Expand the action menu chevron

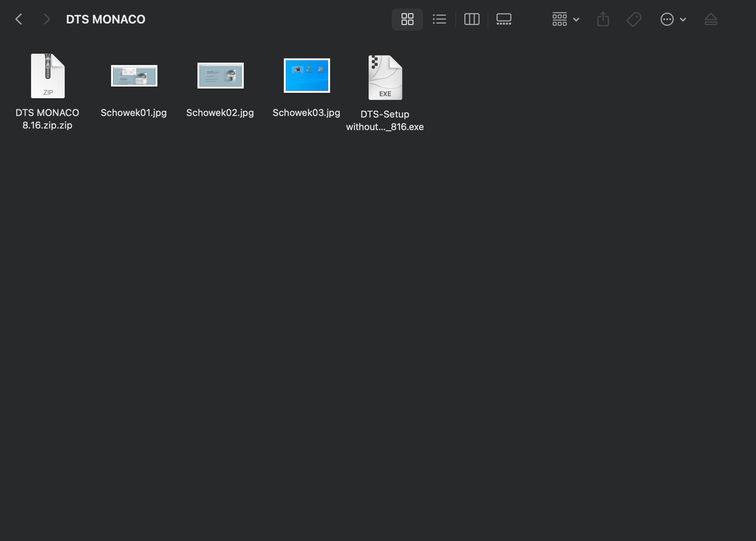click(x=683, y=20)
